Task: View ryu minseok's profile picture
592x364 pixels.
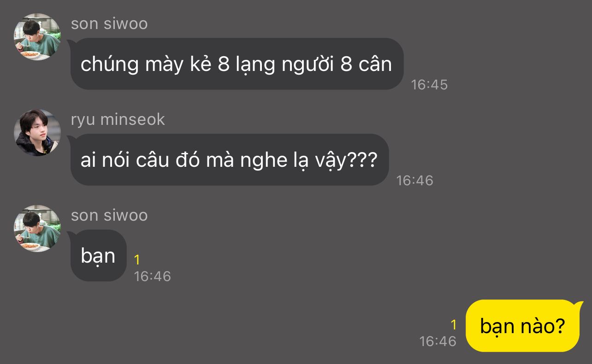Action: [x=37, y=133]
